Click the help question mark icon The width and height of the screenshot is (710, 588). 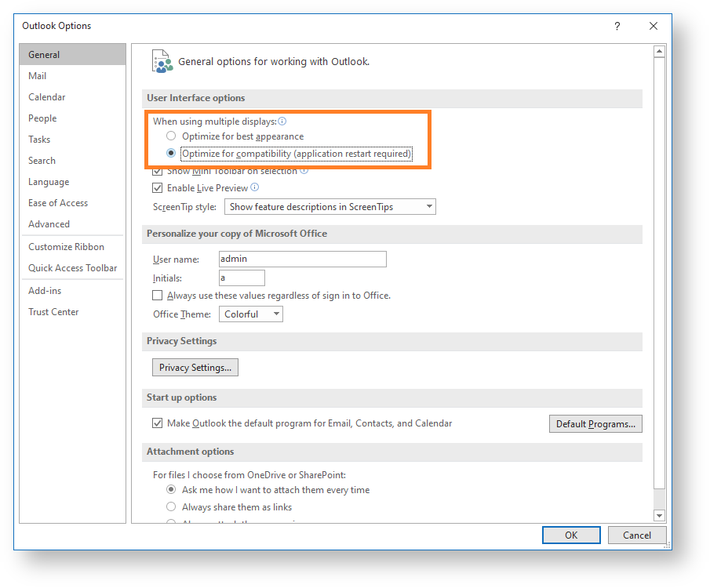617,26
